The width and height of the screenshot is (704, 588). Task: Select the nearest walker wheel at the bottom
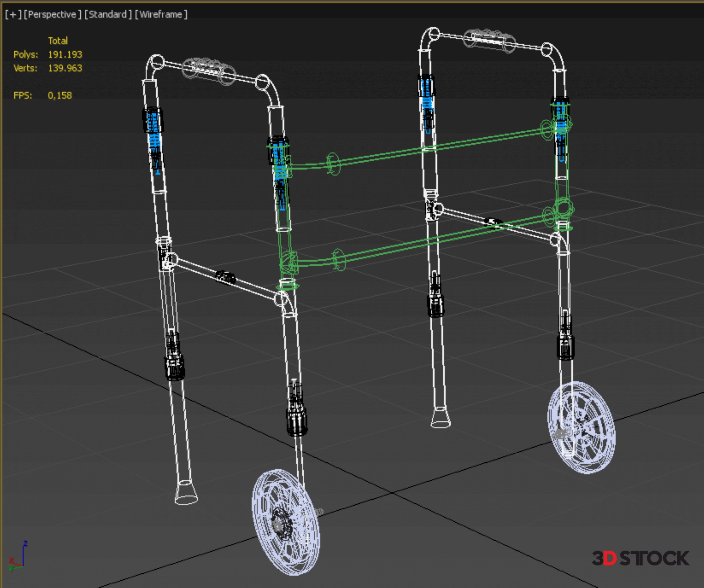(285, 522)
